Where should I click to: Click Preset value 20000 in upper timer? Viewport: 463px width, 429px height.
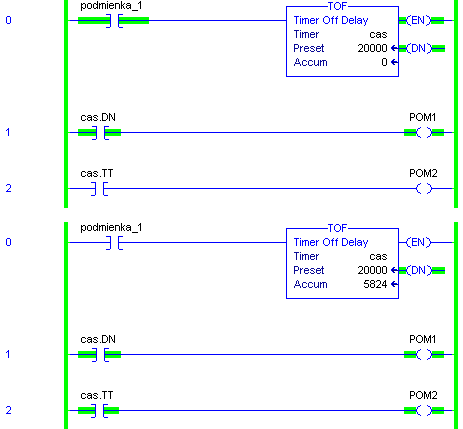pyautogui.click(x=372, y=48)
